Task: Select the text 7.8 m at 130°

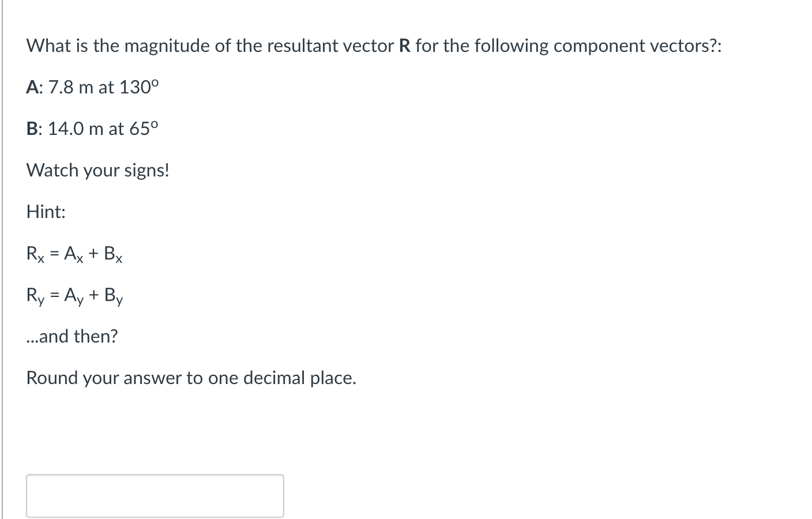Action: (x=104, y=88)
